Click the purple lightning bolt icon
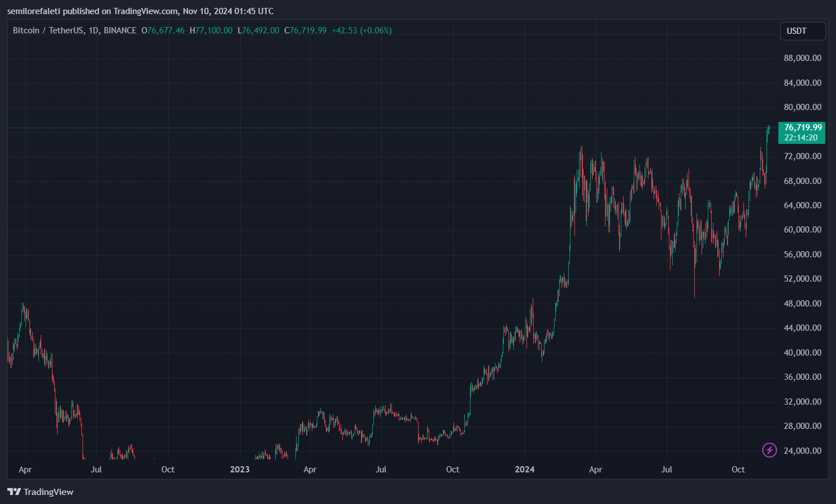 (769, 450)
